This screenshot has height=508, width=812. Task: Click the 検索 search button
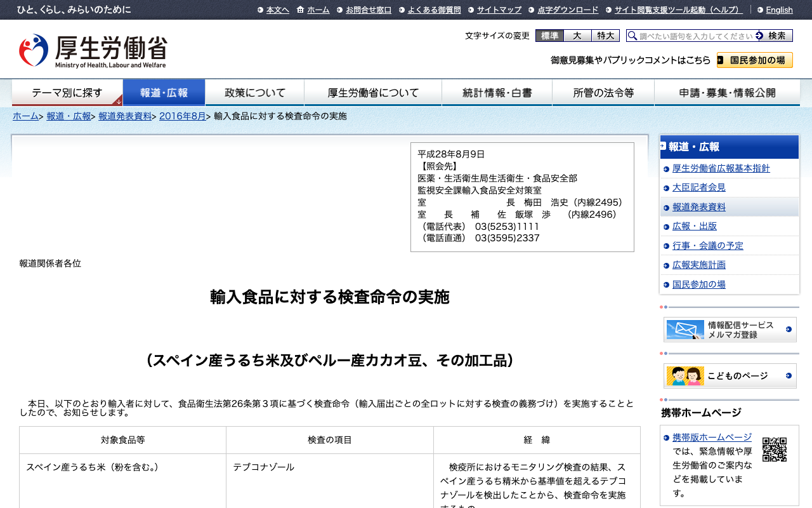click(774, 36)
